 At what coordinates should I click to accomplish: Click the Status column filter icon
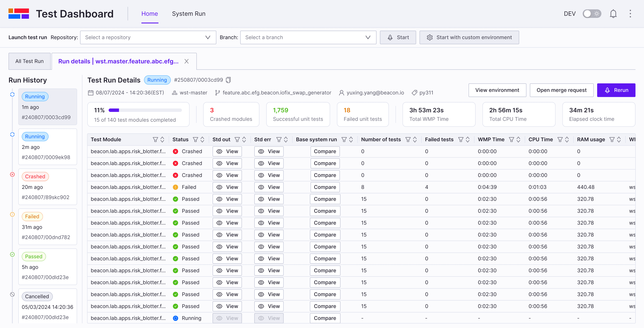click(195, 140)
